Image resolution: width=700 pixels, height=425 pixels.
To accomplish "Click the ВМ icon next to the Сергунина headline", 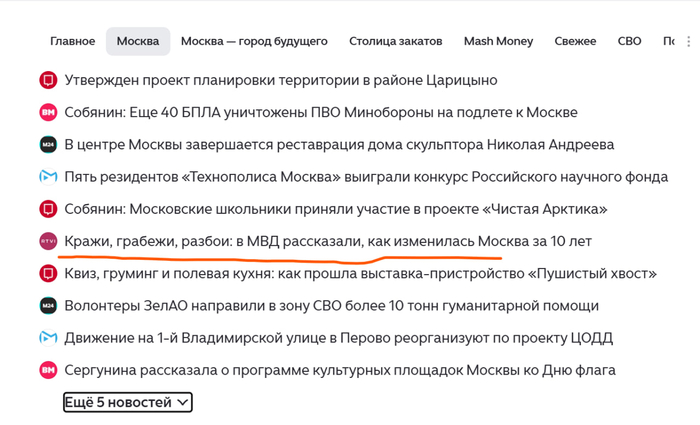I will click(x=48, y=370).
